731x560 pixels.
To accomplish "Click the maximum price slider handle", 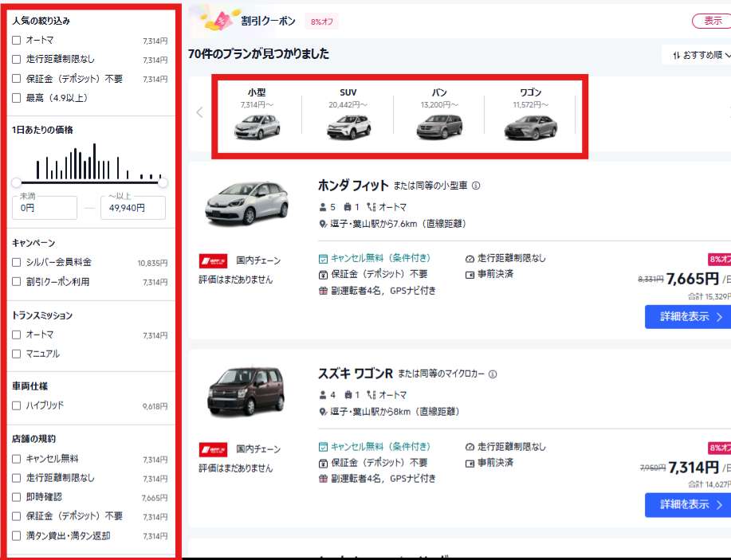I will click(x=163, y=182).
